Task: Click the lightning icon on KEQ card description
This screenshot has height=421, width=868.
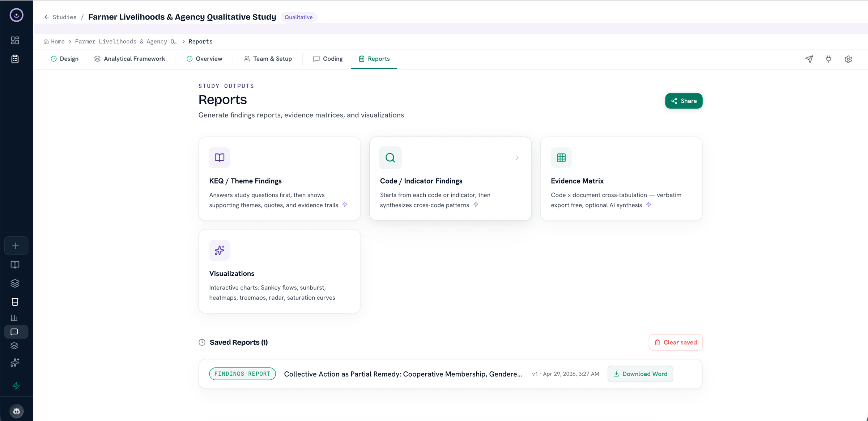Action: click(x=345, y=205)
